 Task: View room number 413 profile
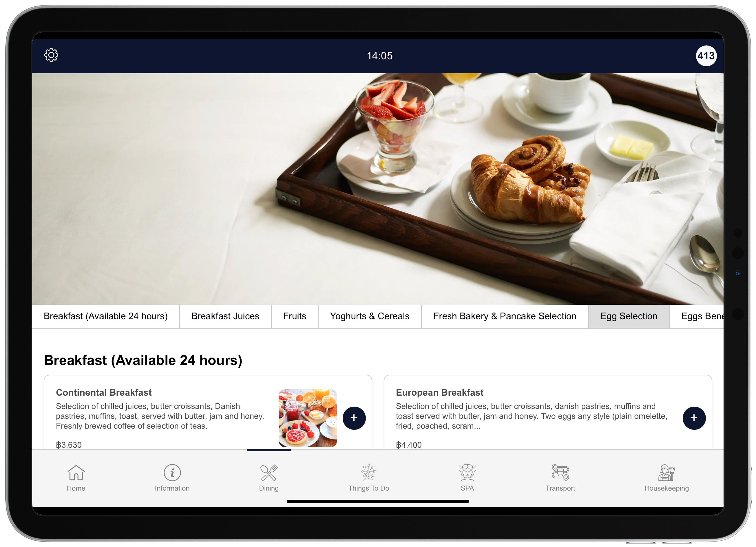tap(705, 56)
